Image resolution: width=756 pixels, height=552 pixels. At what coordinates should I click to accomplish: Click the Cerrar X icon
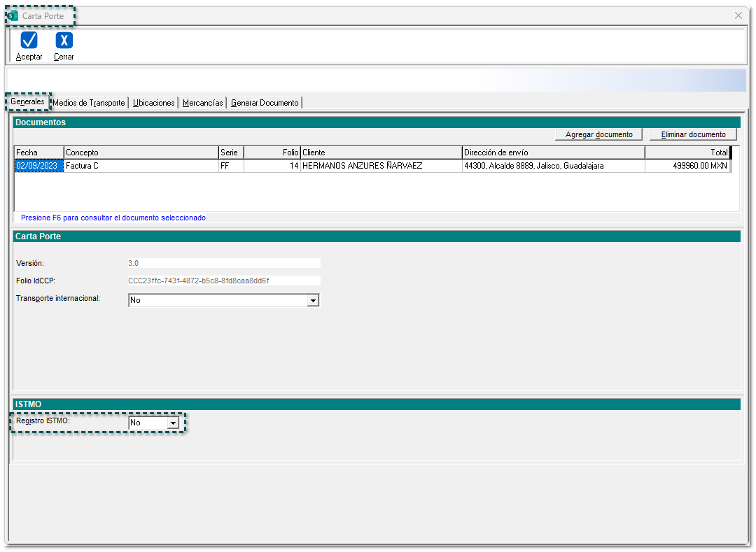coord(64,41)
